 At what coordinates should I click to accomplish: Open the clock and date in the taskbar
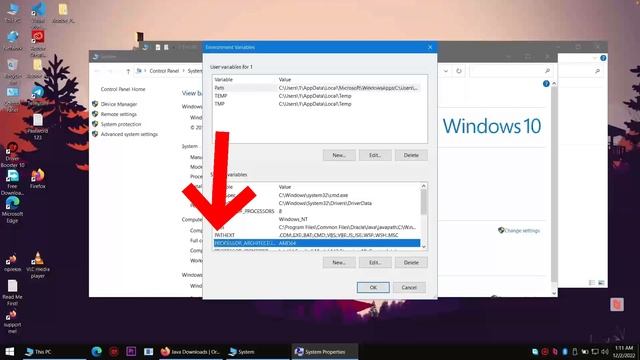[x=623, y=351]
